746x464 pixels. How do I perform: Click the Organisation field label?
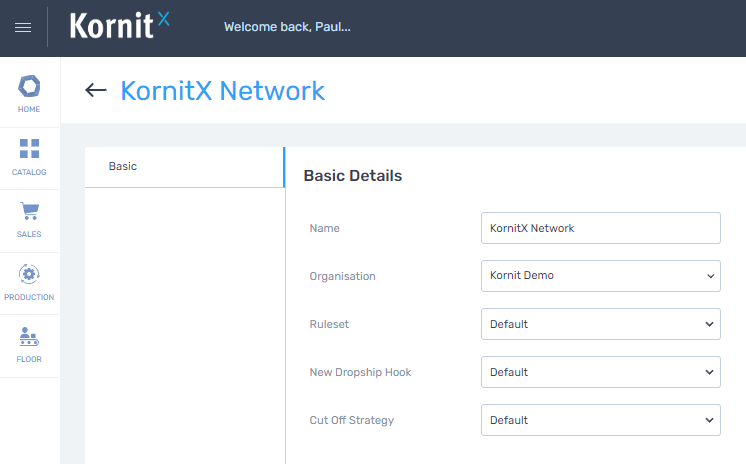click(343, 276)
